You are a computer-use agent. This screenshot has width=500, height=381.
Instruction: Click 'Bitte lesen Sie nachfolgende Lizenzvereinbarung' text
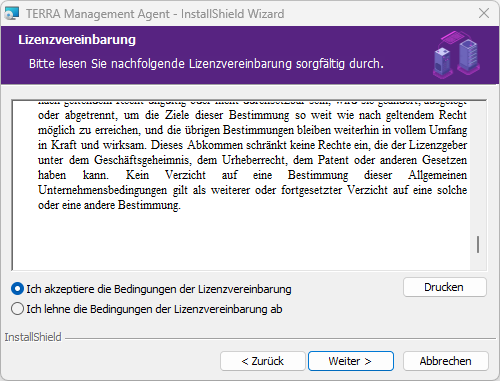click(206, 64)
